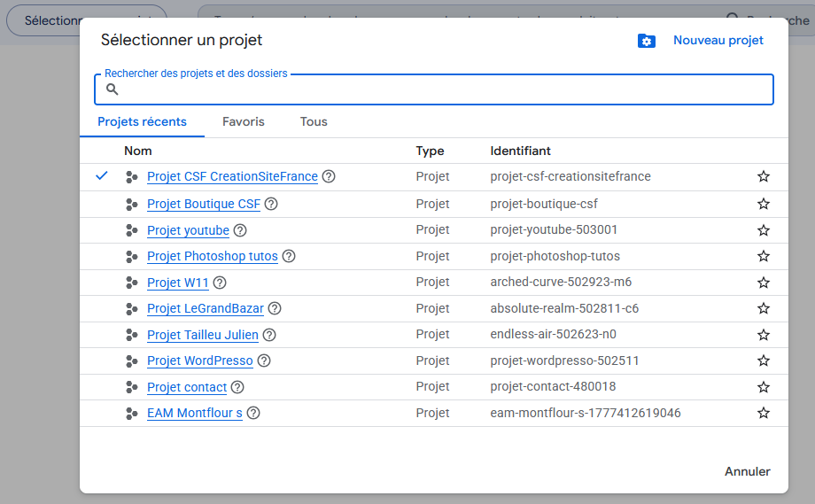
Task: Click help icon beside Projet WordPresso
Action: (264, 361)
